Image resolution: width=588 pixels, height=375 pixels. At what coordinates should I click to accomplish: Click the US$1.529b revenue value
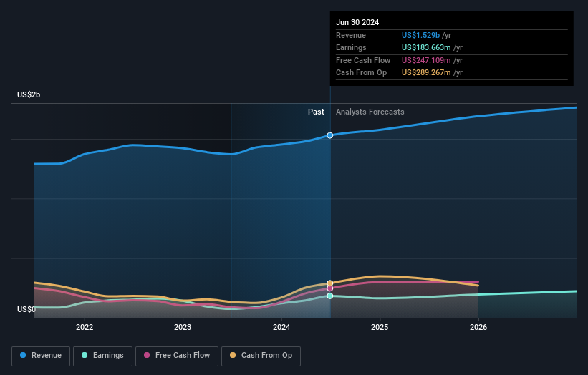[420, 35]
